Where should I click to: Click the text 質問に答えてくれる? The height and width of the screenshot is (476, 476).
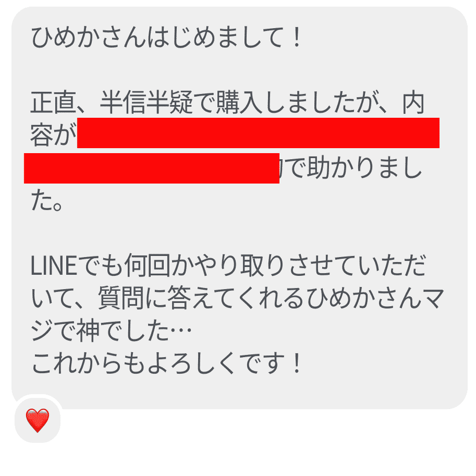(201, 299)
